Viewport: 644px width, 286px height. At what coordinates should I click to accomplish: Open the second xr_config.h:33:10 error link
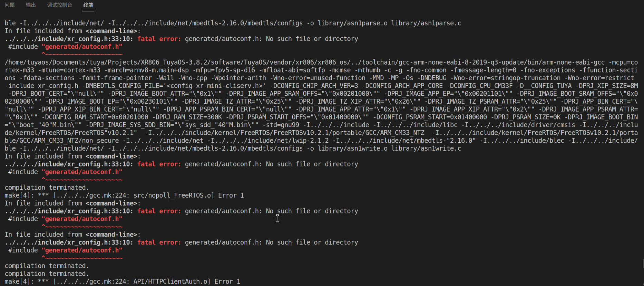click(x=69, y=164)
